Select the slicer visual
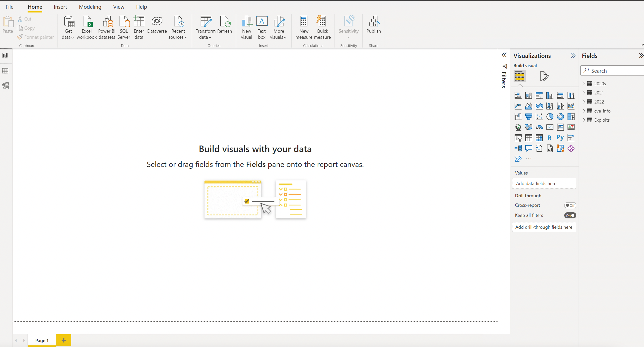644x347 pixels. (x=518, y=138)
